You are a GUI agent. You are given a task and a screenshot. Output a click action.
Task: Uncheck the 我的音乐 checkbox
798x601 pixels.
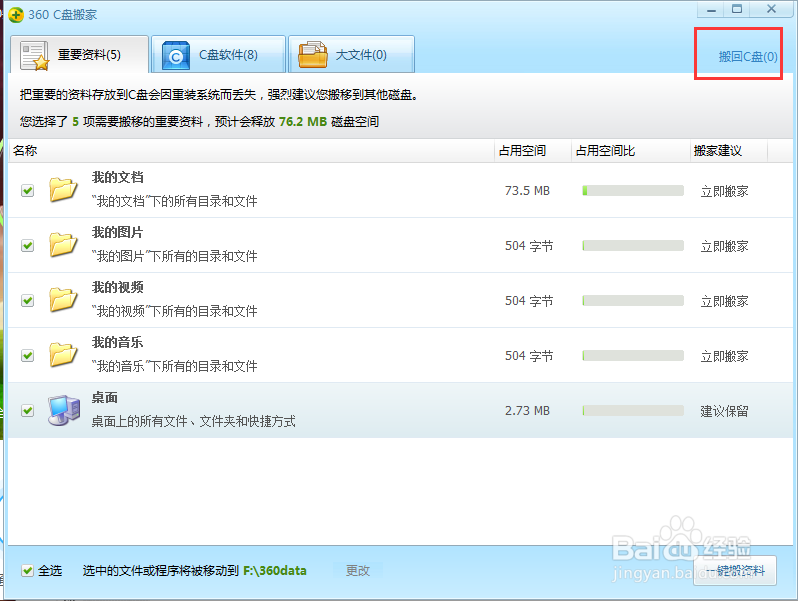pos(27,356)
